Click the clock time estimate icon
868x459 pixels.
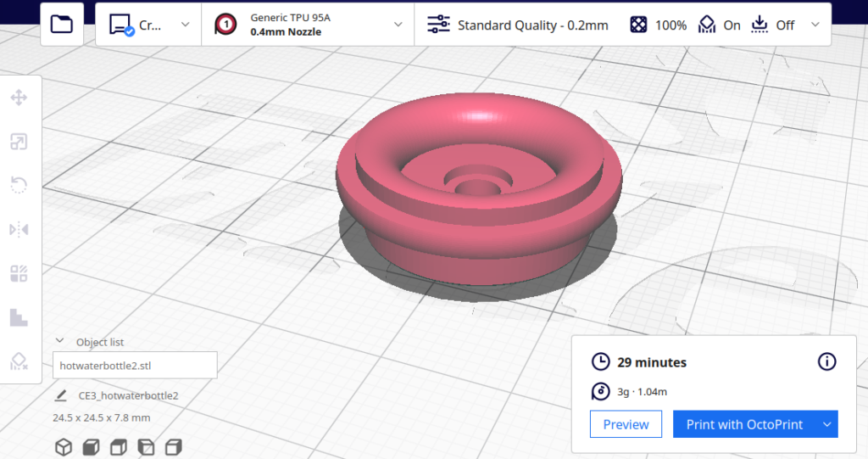(x=601, y=361)
